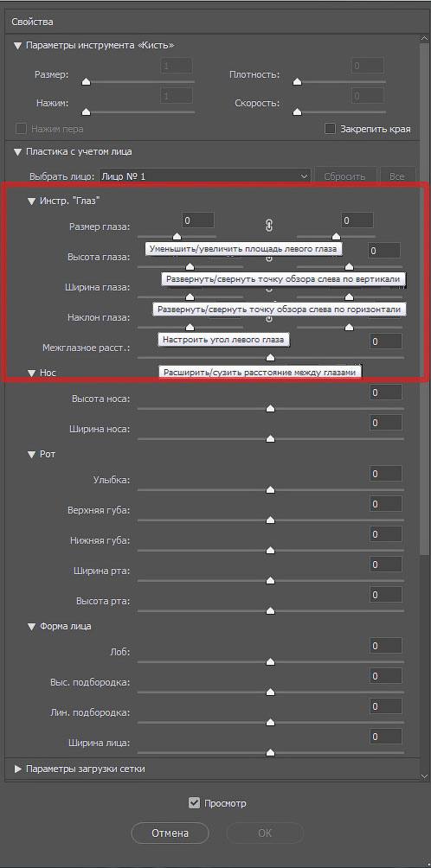Click the Высота рта value field
The height and width of the screenshot is (868, 431).
[x=386, y=595]
